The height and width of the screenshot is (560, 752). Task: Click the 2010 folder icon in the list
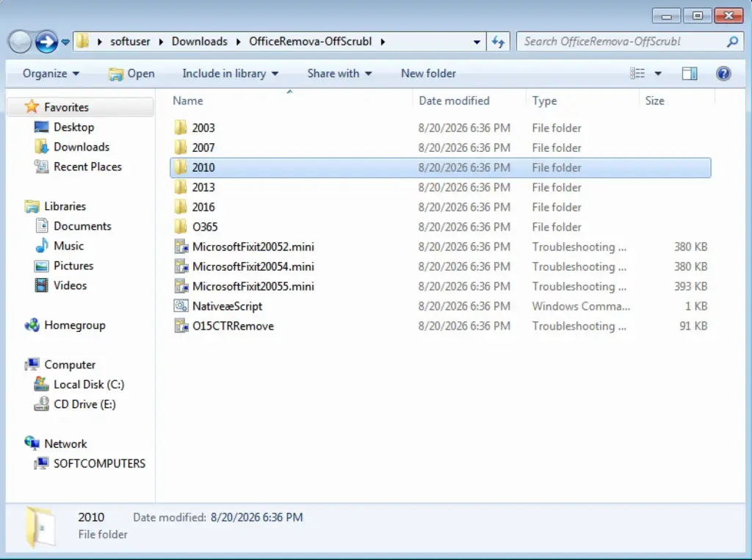coord(181,167)
